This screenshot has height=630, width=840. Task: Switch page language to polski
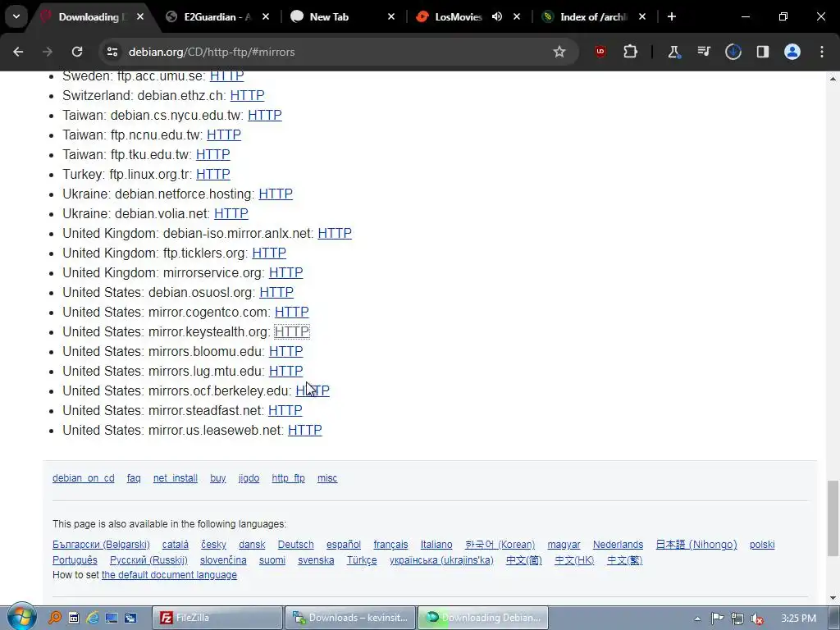coord(762,545)
